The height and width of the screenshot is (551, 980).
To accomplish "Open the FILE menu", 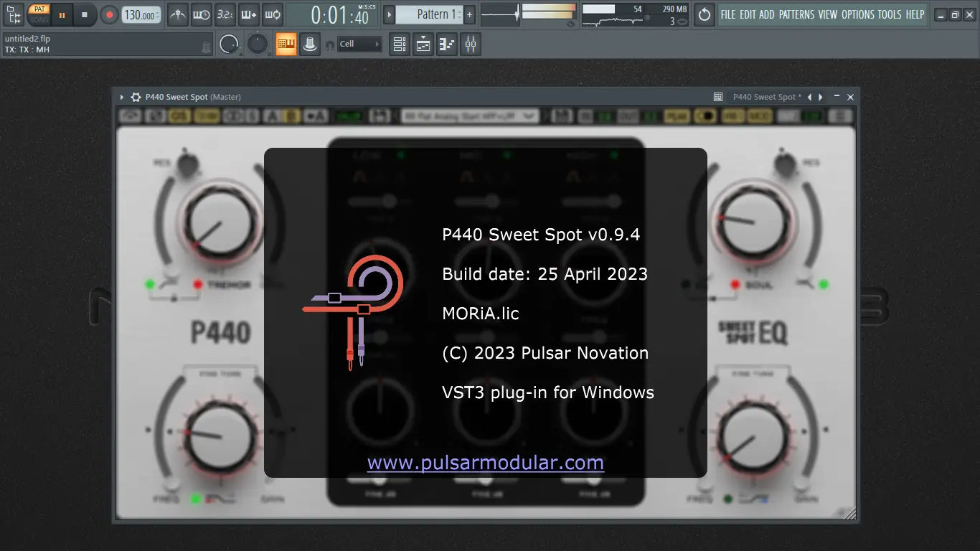I will [728, 14].
